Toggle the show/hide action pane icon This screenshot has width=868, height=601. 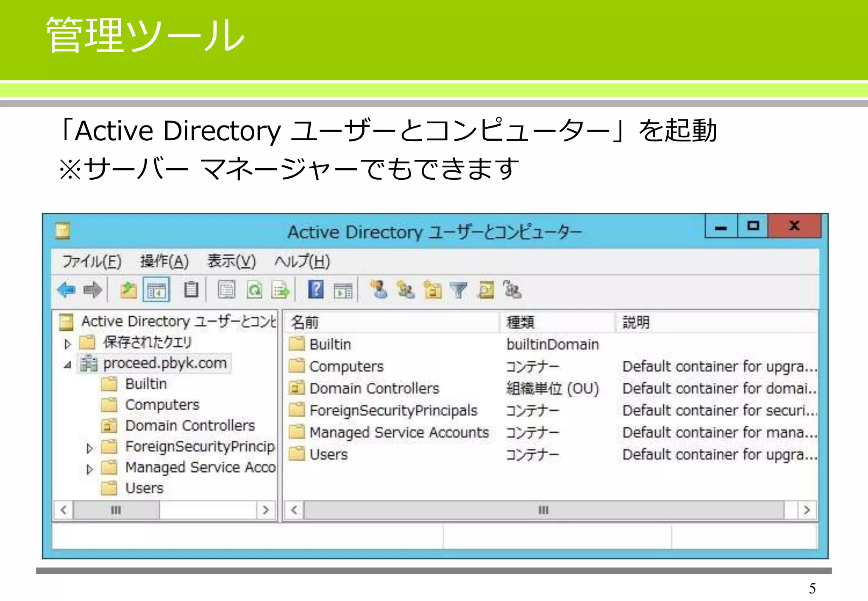[x=343, y=291]
